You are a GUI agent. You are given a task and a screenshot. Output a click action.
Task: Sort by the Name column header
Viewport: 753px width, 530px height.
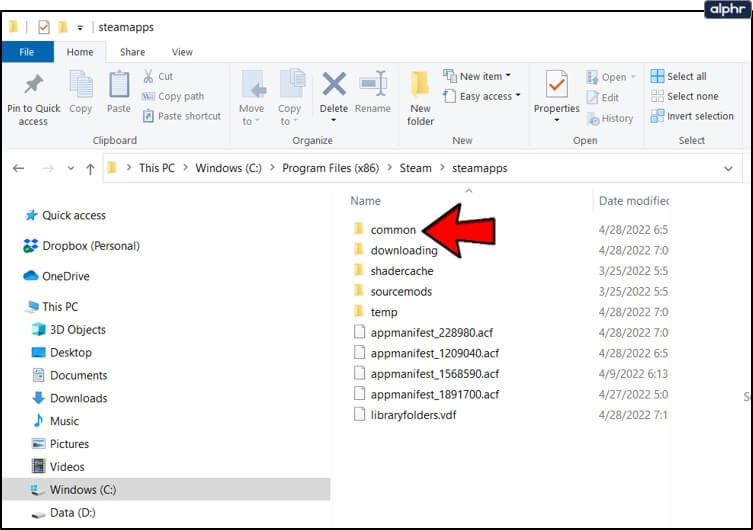tap(365, 201)
